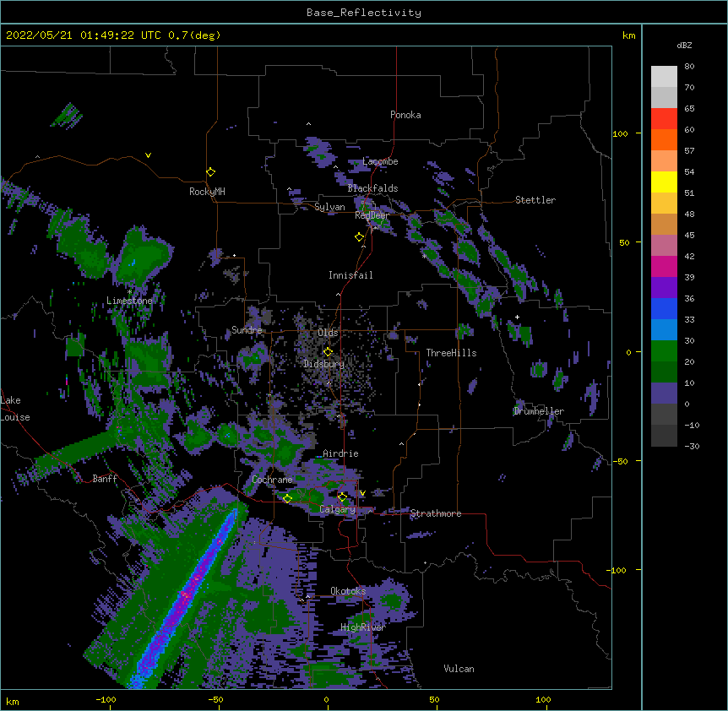
Task: Select the yellow diamond between Olds and Didsbury
Action: [x=328, y=351]
